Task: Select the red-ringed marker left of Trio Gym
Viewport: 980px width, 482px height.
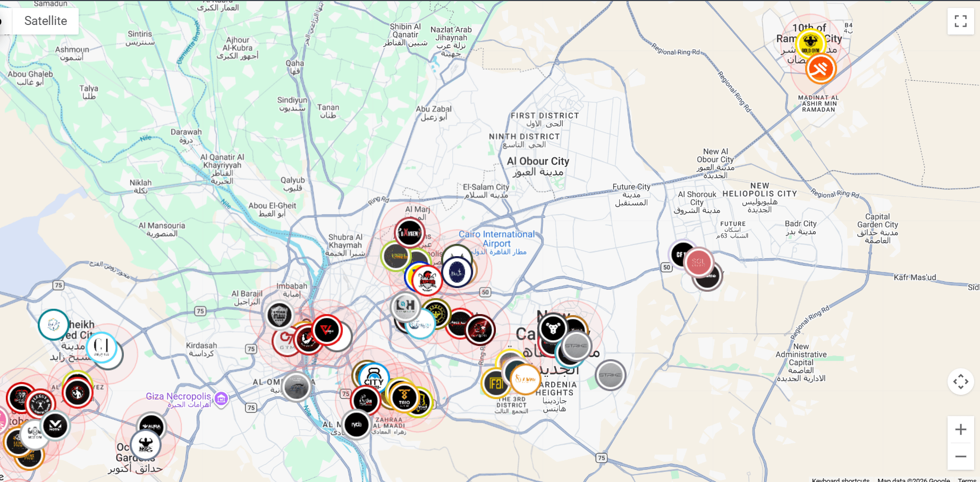Action: click(366, 401)
